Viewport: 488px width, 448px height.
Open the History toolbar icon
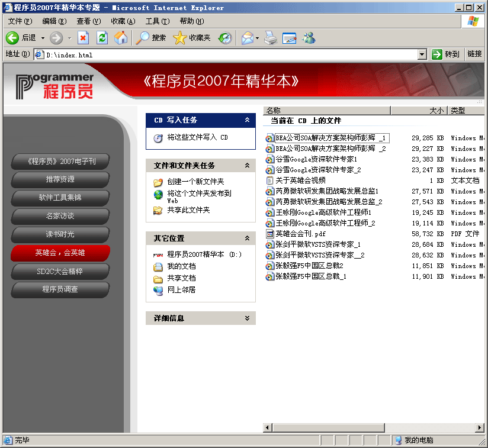click(225, 38)
